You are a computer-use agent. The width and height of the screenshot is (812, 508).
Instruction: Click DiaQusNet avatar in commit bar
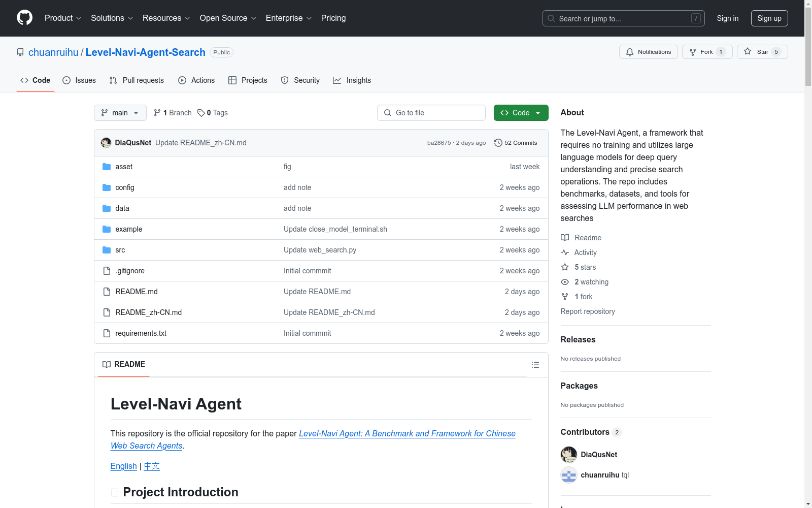[106, 143]
